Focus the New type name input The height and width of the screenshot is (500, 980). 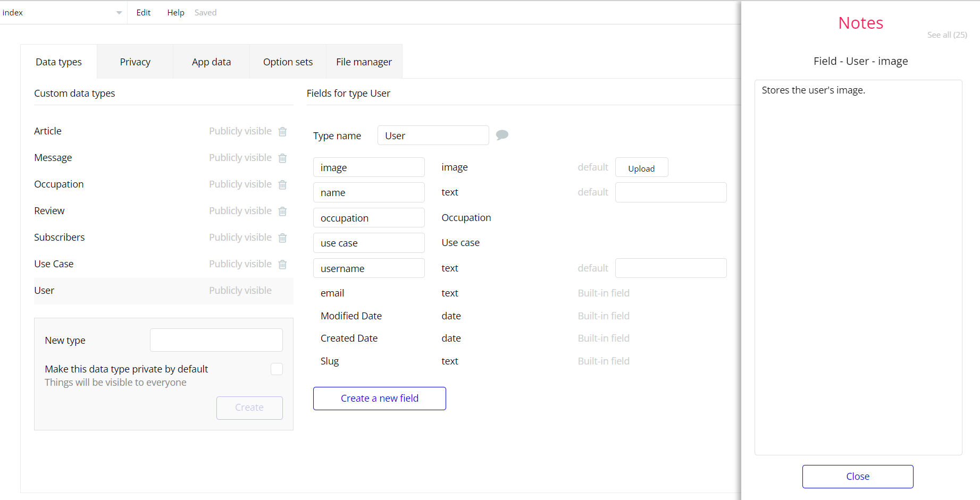[x=216, y=340]
